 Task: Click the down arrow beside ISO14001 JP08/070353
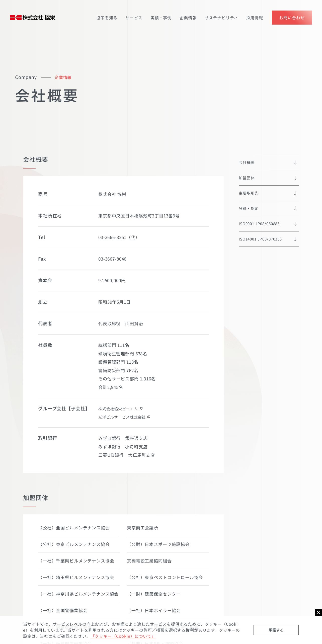click(x=295, y=239)
